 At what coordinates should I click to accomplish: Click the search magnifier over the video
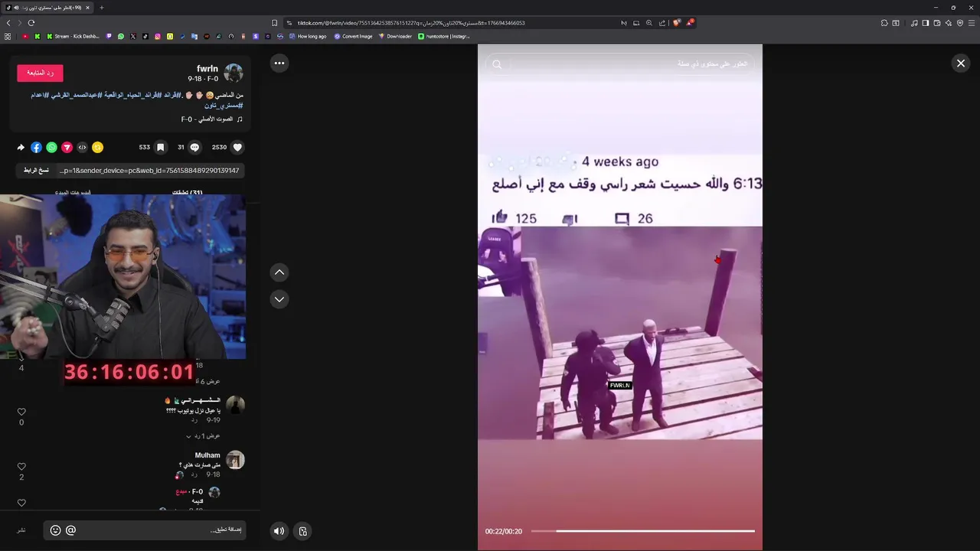(497, 64)
